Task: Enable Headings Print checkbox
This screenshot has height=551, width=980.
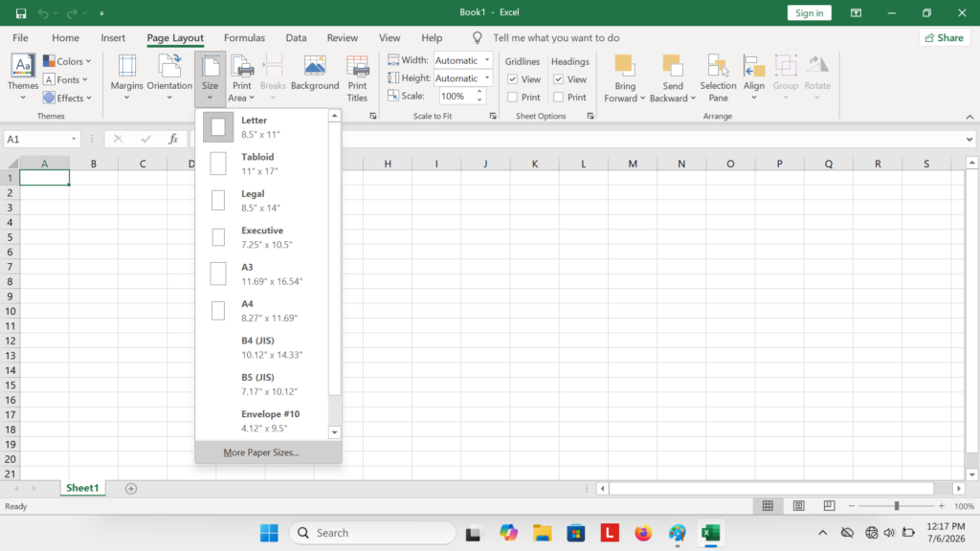Action: (559, 98)
